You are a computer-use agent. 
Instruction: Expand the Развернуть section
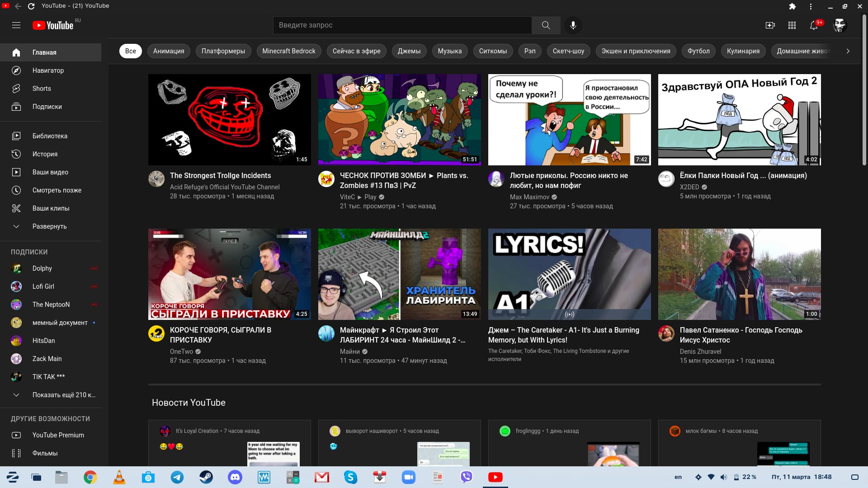pos(51,226)
